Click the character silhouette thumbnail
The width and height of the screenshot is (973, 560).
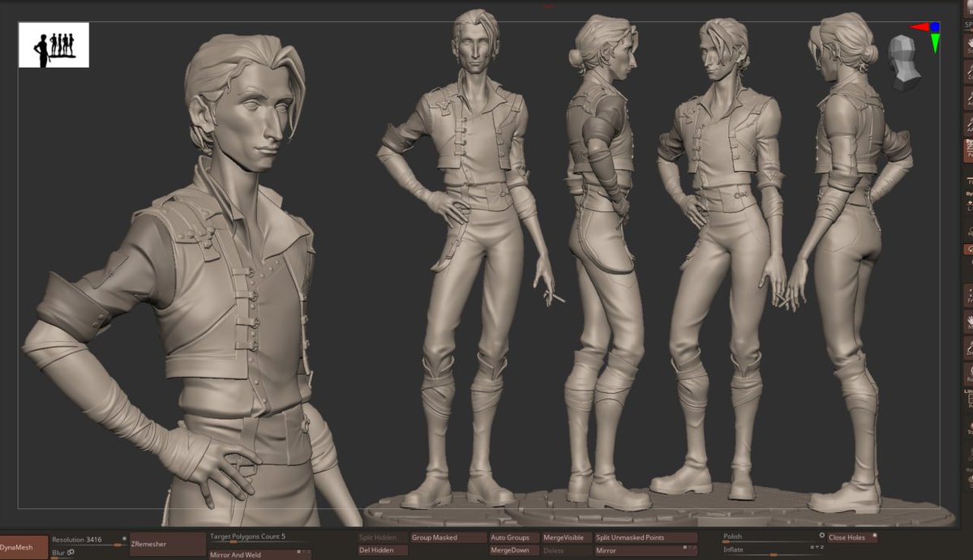tap(54, 45)
